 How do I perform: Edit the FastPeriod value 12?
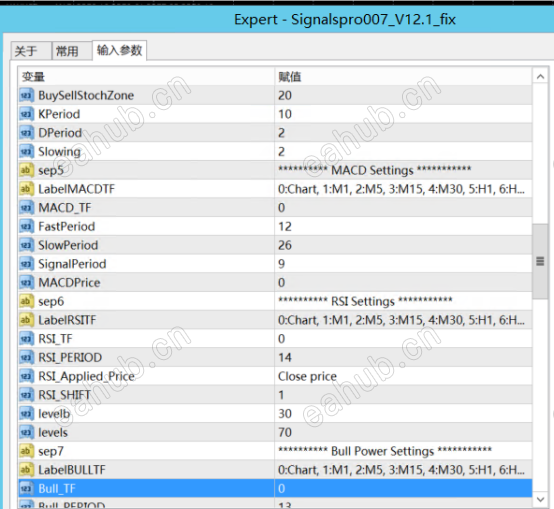[x=403, y=226]
